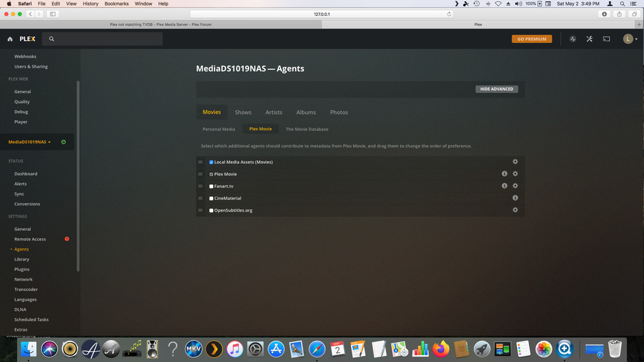Open Remote Access settings
644x362 pixels.
pos(30,239)
